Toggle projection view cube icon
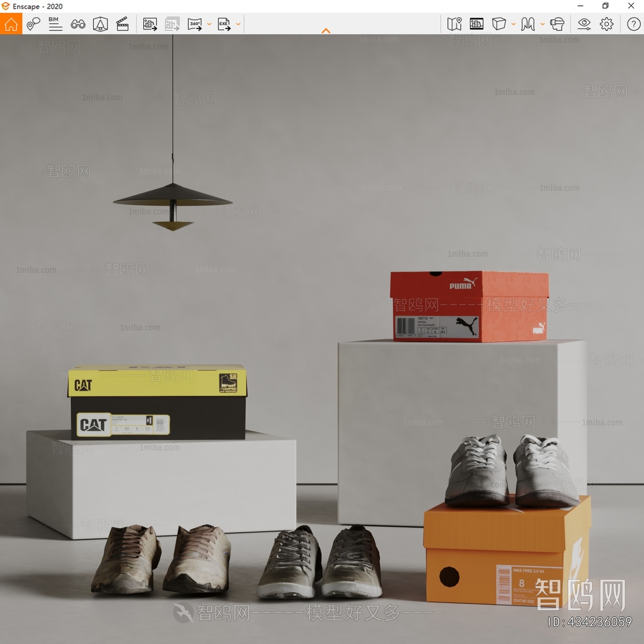This screenshot has height=644, width=644. pyautogui.click(x=499, y=24)
